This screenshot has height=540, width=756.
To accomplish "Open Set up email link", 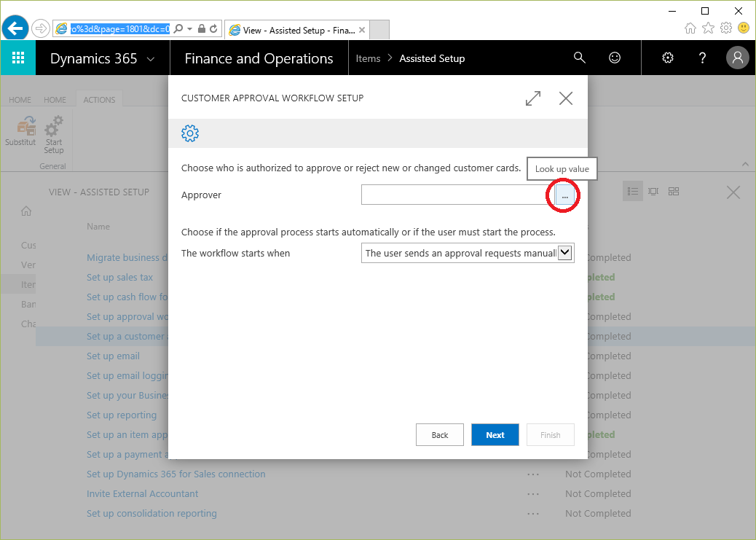I will point(114,356).
